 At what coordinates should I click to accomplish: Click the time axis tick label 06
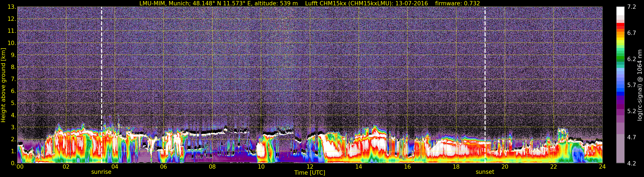click(164, 167)
